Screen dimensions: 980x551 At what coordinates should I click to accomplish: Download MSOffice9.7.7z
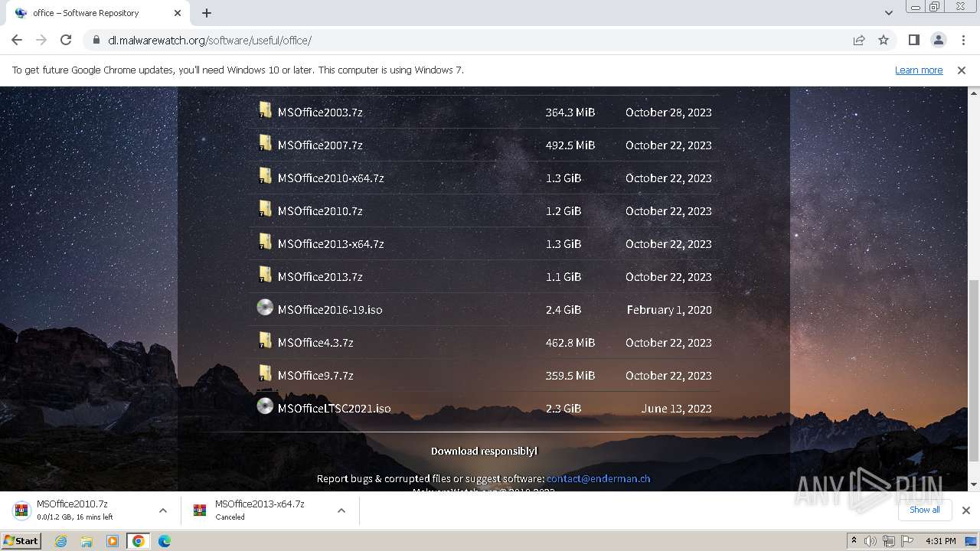point(315,375)
